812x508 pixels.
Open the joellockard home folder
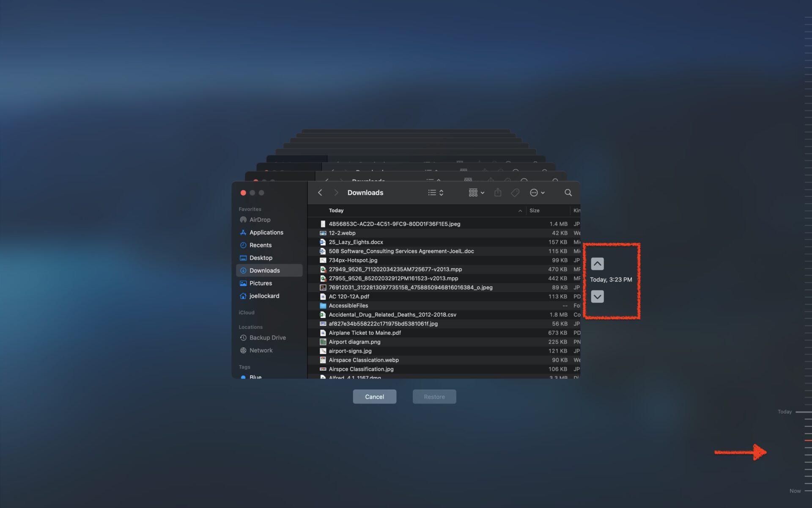264,295
